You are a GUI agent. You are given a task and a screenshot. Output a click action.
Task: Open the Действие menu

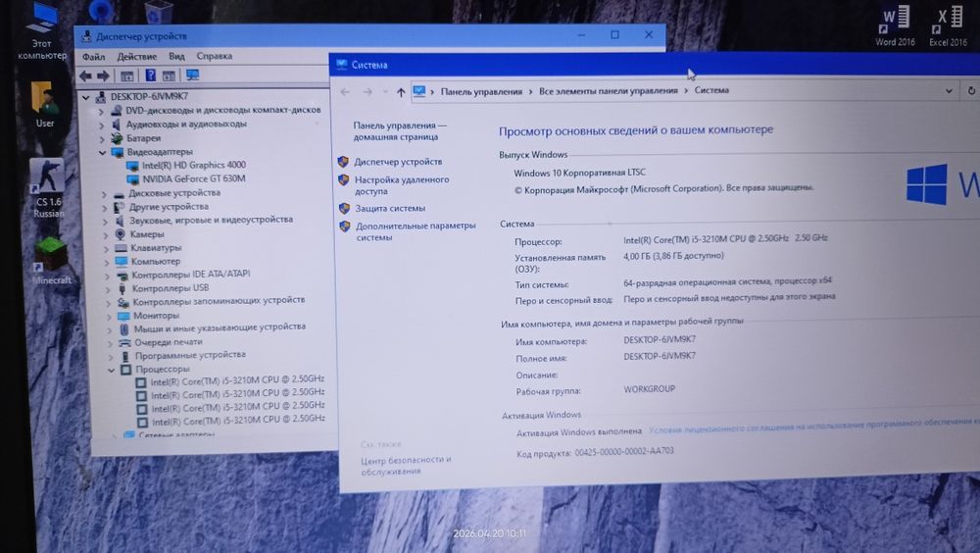[x=137, y=56]
